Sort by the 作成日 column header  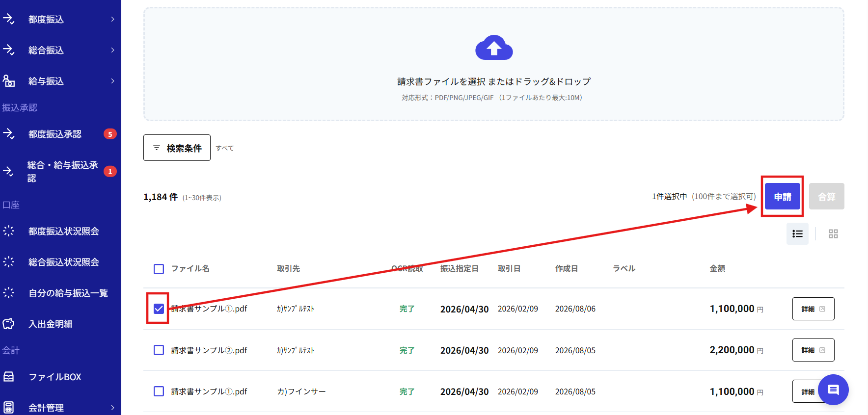click(x=566, y=268)
